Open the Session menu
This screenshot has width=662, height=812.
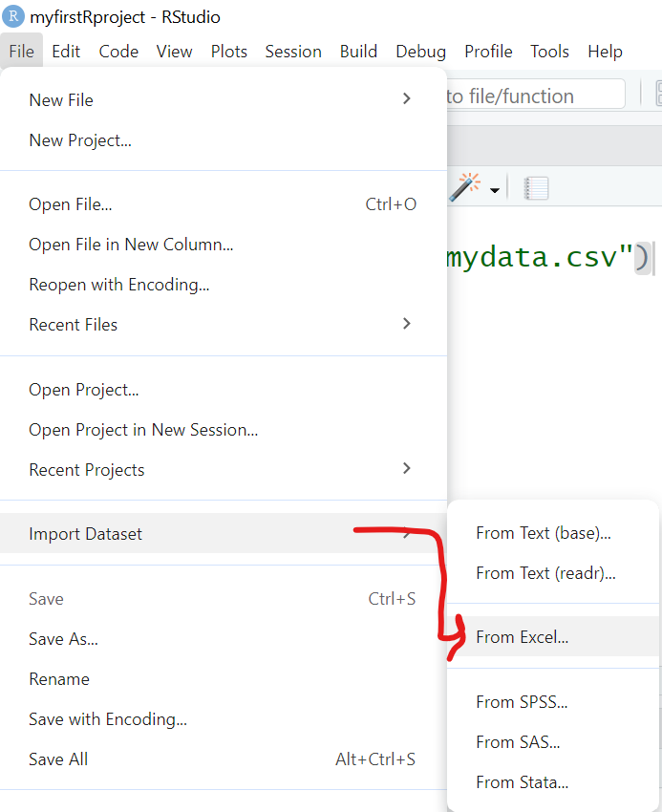point(293,52)
